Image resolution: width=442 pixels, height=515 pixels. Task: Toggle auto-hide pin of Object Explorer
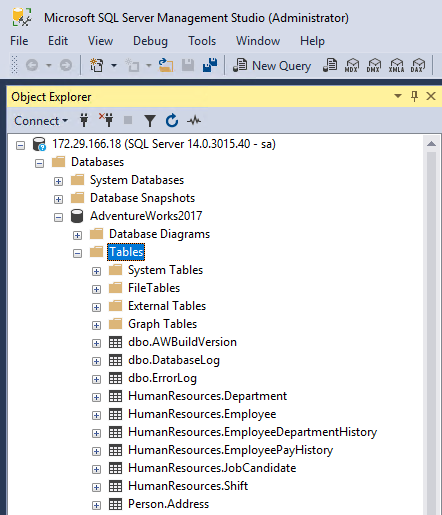pos(414,96)
